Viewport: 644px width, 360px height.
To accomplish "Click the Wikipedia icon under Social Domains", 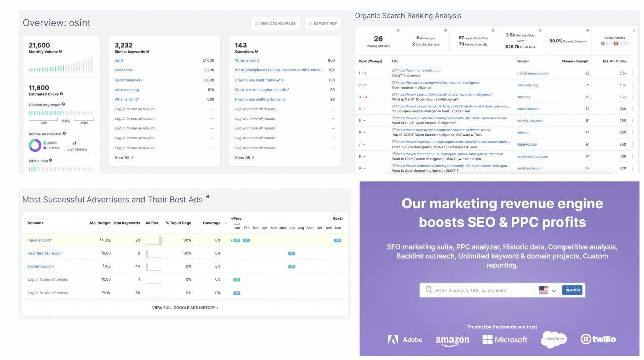I will point(603,44).
